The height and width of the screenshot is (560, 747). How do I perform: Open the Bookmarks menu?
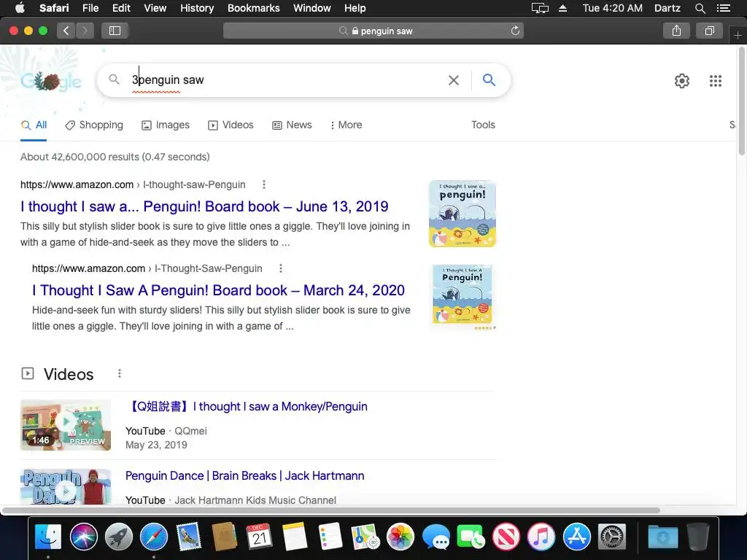(253, 8)
